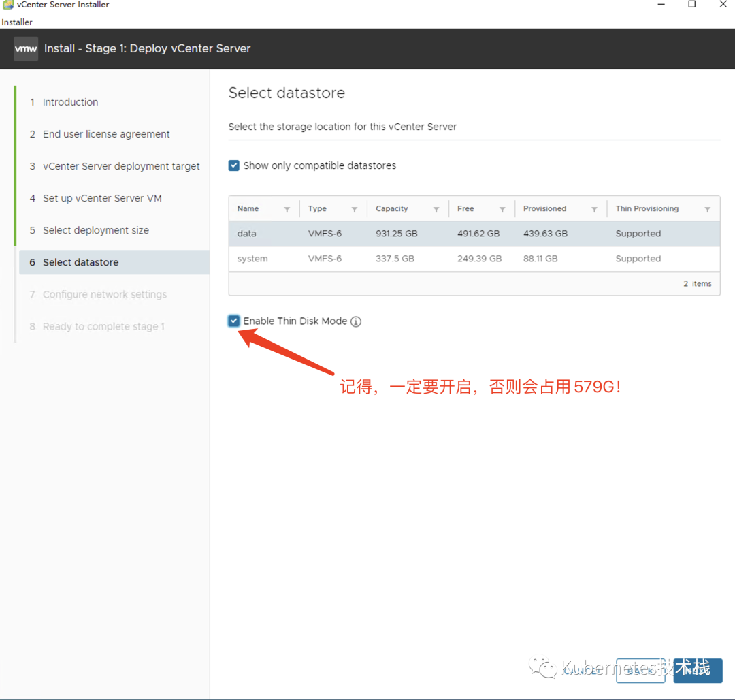Sort by Free column header
The image size is (735, 700).
[x=465, y=208]
